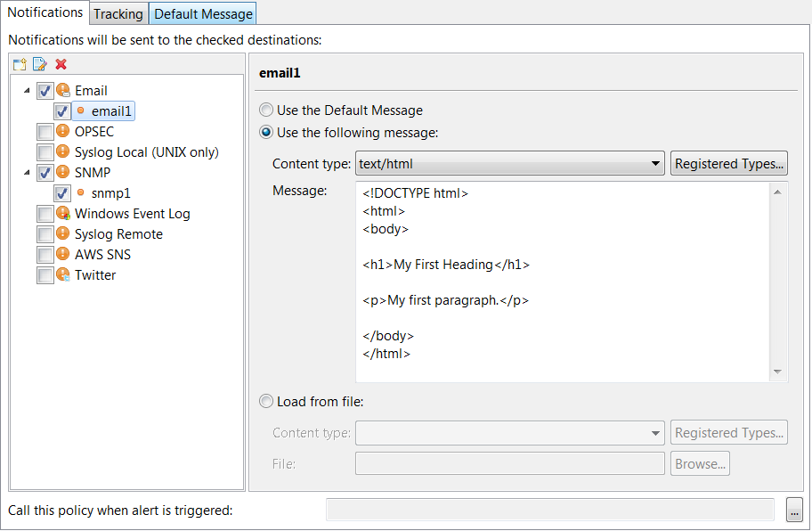The image size is (812, 531).
Task: Click the policy call input field
Action: (x=550, y=510)
